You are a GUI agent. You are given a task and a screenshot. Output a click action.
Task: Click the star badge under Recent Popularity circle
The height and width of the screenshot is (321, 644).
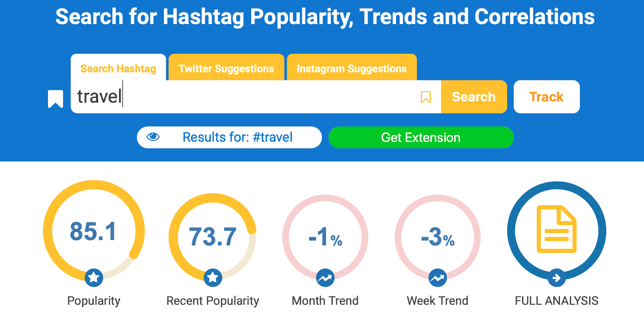(213, 278)
